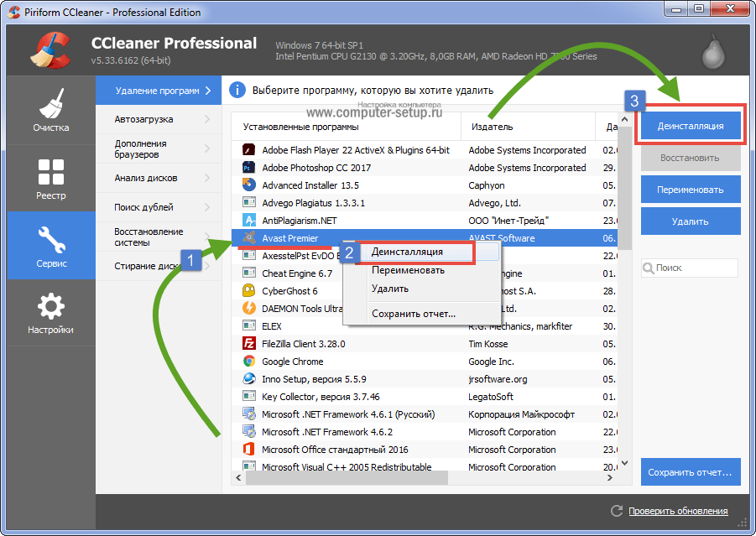Expand the Поиск дублей chevron
The image size is (756, 536).
pyautogui.click(x=207, y=207)
